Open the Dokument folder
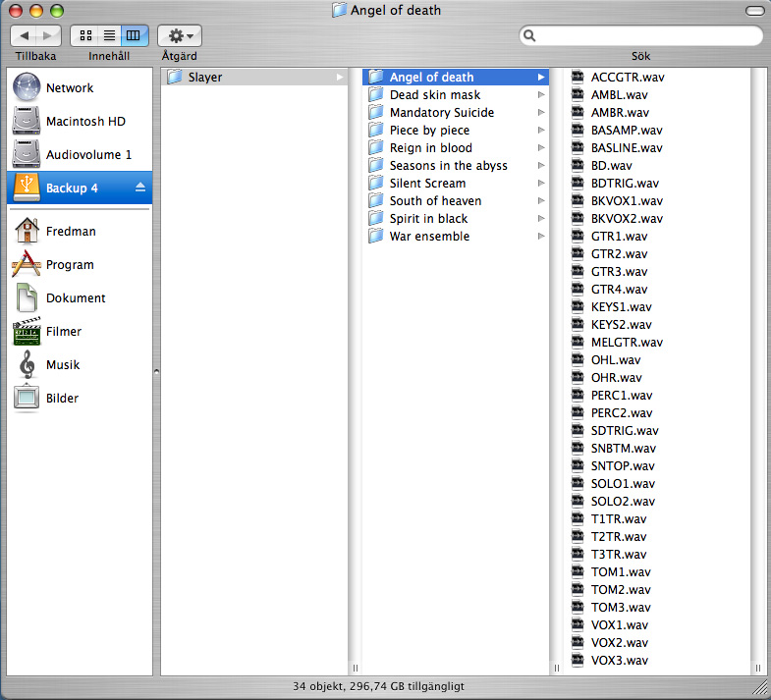 tap(80, 297)
